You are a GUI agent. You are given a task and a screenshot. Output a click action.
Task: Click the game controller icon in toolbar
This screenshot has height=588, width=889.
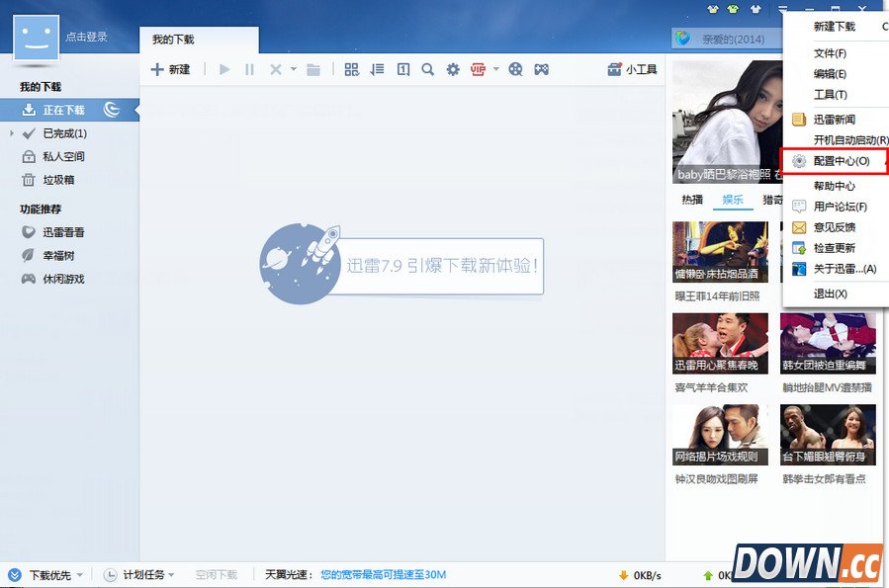point(540,69)
